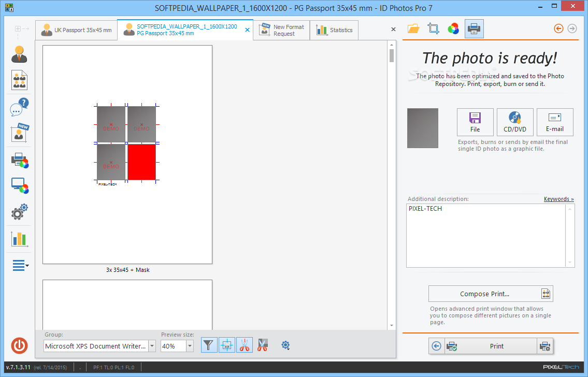Click the red power button
Screen dimensions: 588x377
[19, 345]
